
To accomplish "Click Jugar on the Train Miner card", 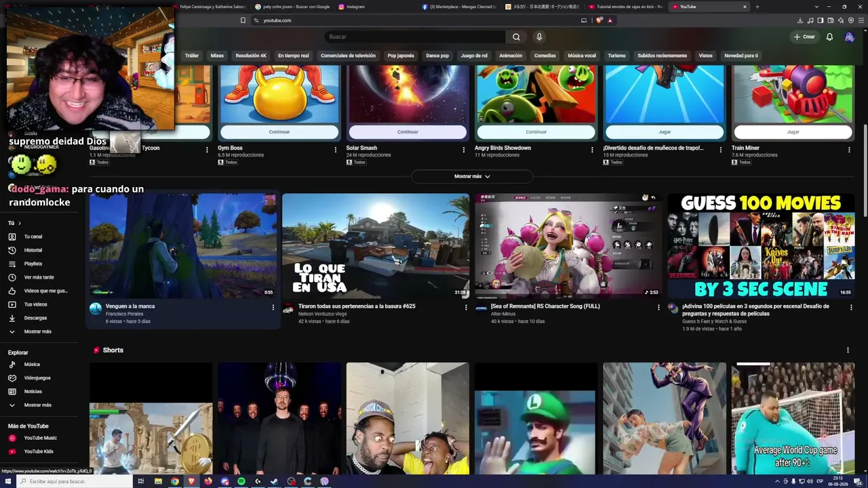I will [793, 132].
